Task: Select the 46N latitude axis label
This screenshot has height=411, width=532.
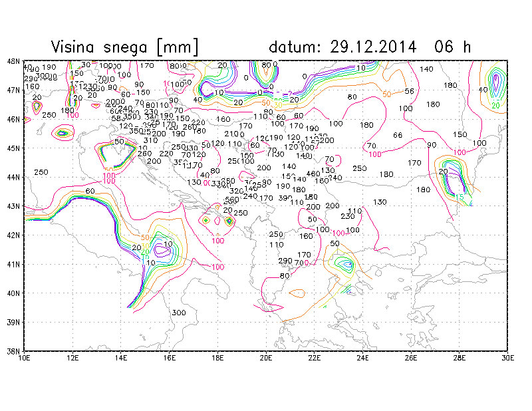Action: pyautogui.click(x=13, y=119)
